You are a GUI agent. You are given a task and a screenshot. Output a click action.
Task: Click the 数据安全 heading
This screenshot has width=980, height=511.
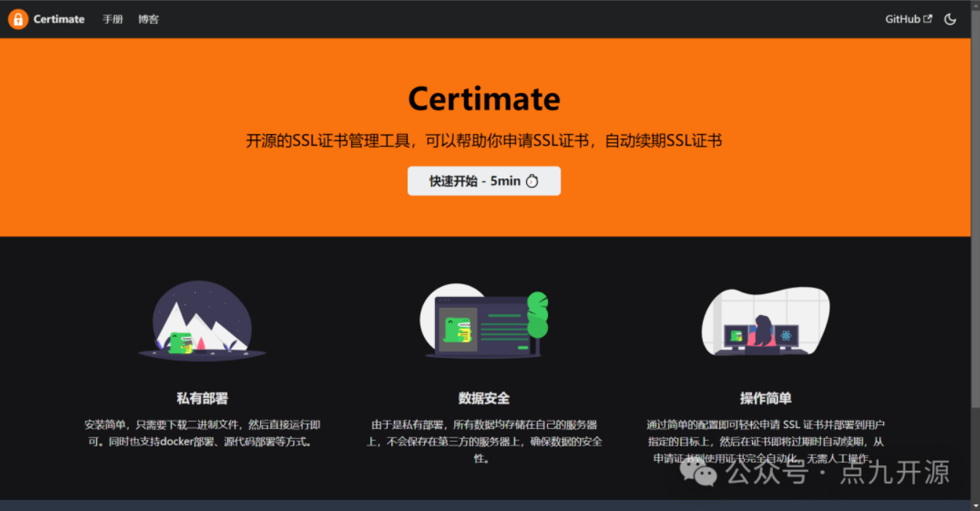pyautogui.click(x=484, y=398)
